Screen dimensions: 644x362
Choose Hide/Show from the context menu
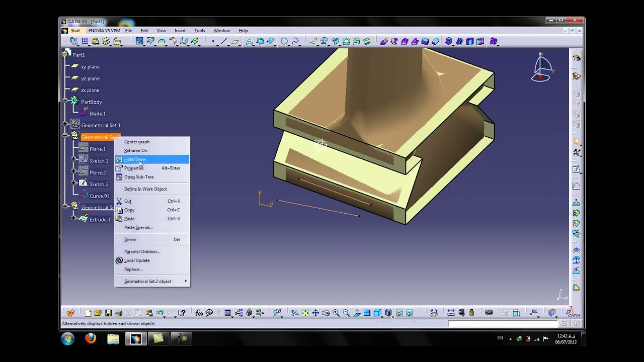[x=152, y=159]
